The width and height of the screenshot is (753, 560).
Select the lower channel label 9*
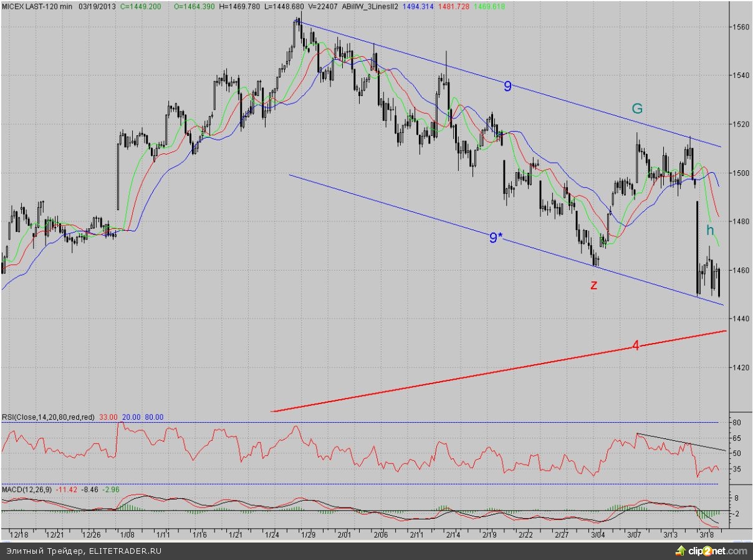point(495,237)
